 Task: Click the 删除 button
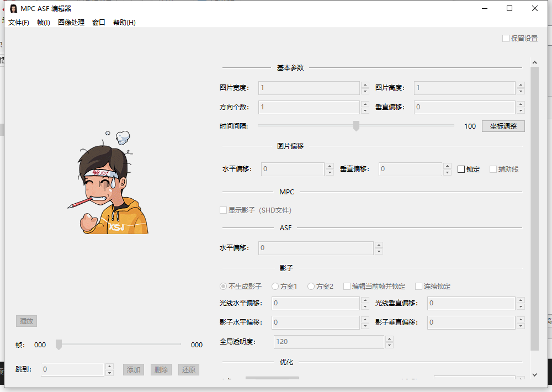point(161,369)
